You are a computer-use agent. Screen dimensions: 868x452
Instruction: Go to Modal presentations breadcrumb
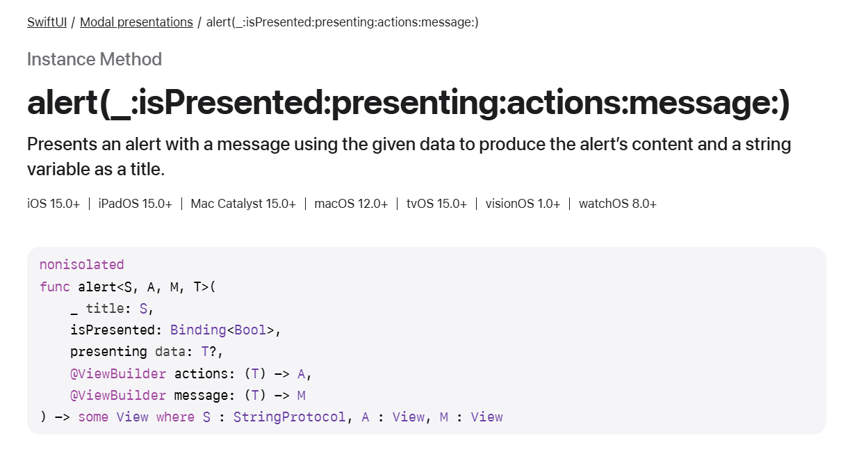pyautogui.click(x=136, y=22)
